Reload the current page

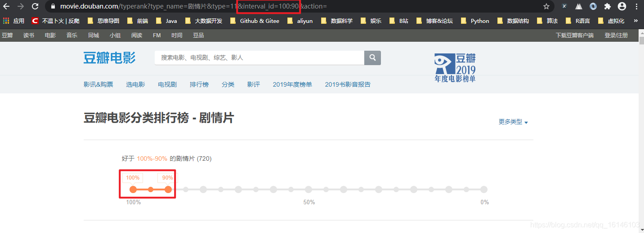point(35,6)
